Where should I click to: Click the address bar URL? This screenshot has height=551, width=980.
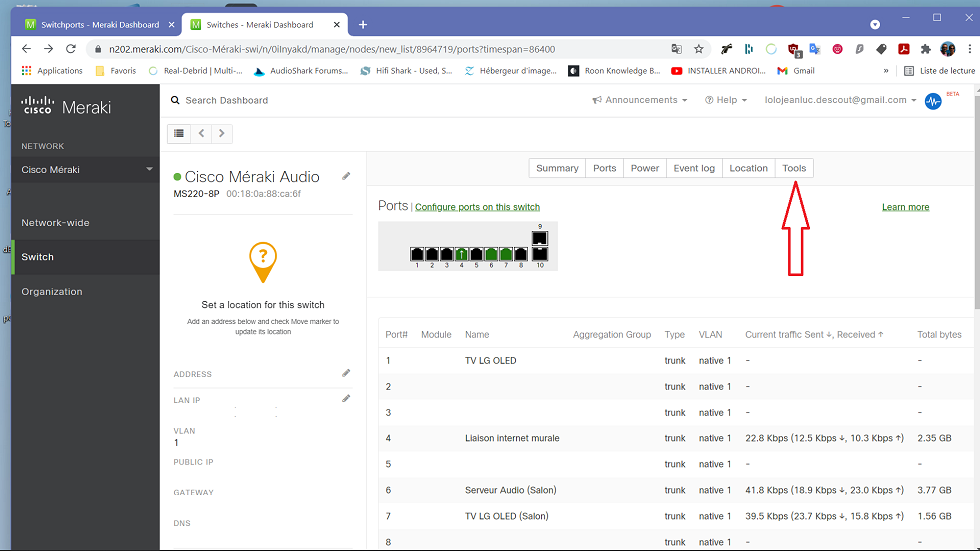[x=331, y=49]
